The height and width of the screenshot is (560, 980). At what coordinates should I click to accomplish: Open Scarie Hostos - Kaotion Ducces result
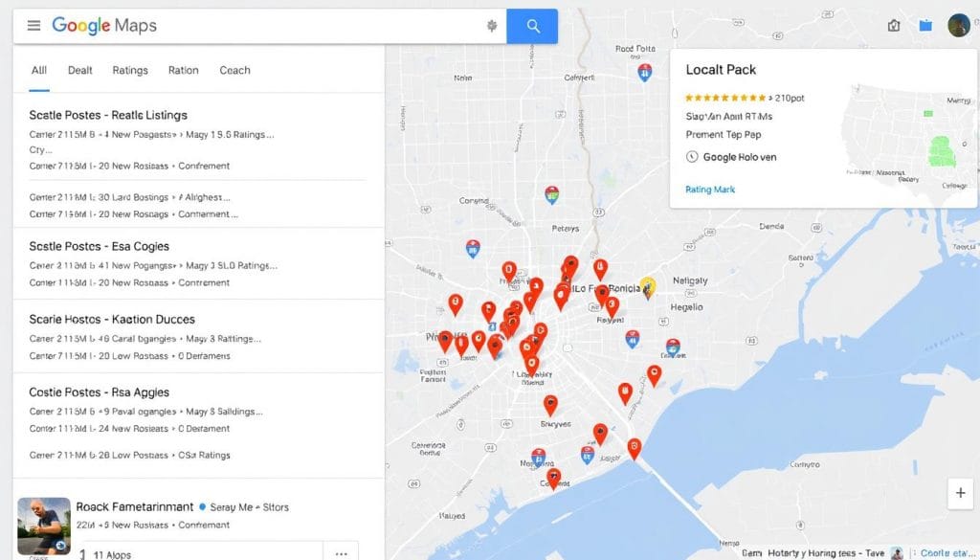click(x=112, y=320)
